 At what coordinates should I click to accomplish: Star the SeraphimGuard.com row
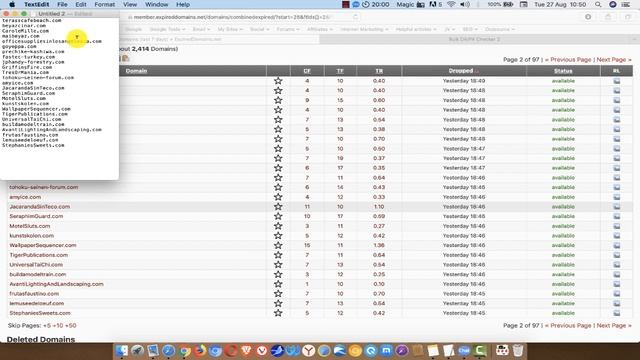tap(278, 216)
